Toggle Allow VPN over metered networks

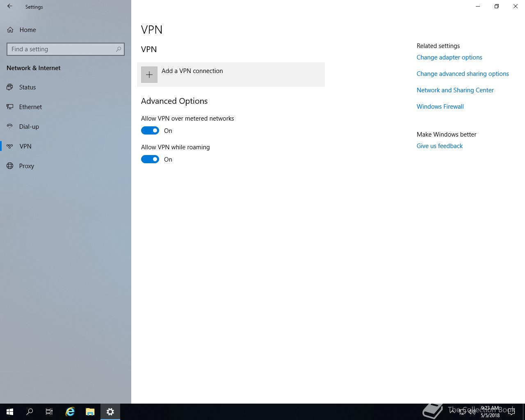tap(150, 130)
